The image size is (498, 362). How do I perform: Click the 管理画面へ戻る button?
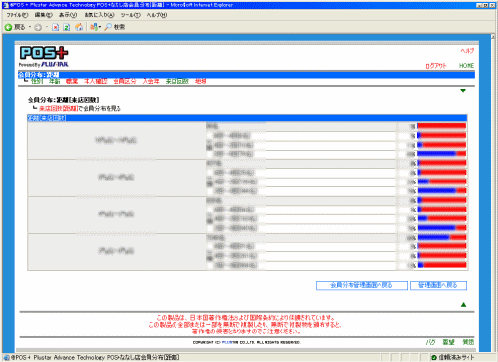[x=438, y=286]
